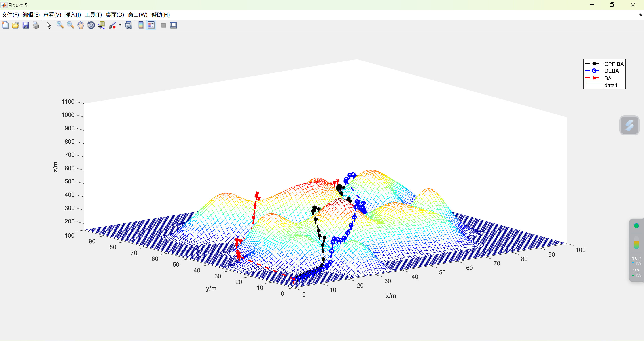Click the 1100 z-axis tick label
Screen dimensions: 644x341
(x=68, y=102)
